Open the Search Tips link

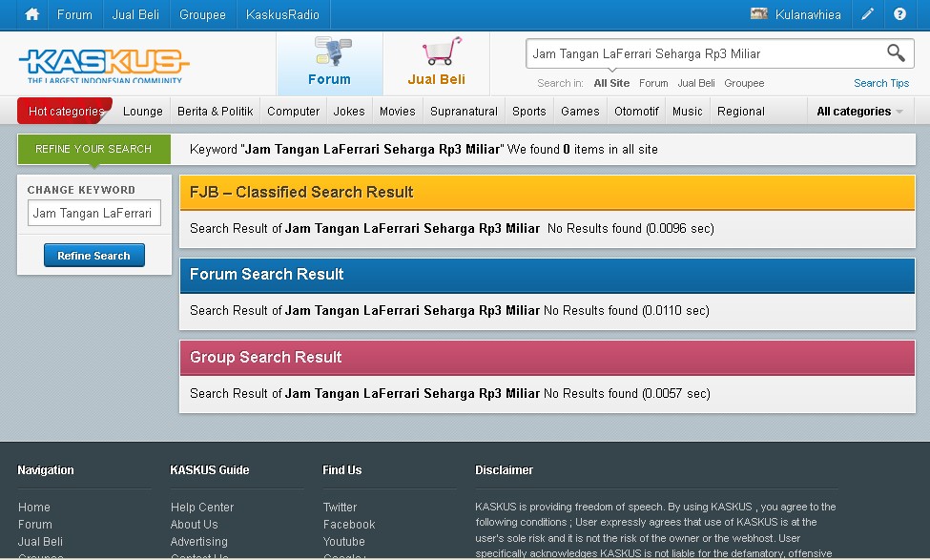(881, 83)
